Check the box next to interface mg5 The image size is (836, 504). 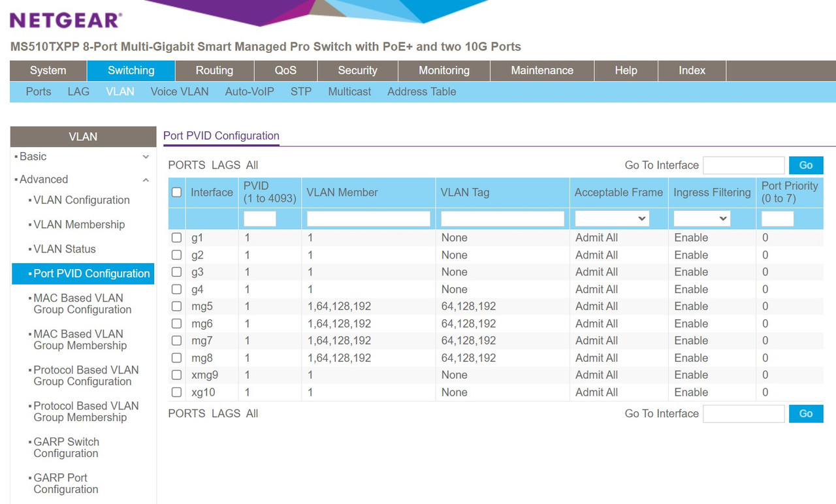176,306
